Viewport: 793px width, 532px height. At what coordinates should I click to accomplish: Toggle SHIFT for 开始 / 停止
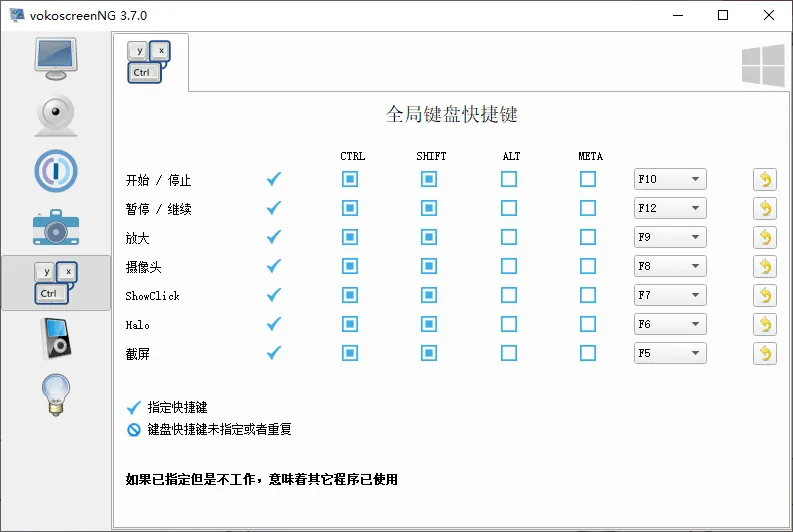[x=429, y=179]
